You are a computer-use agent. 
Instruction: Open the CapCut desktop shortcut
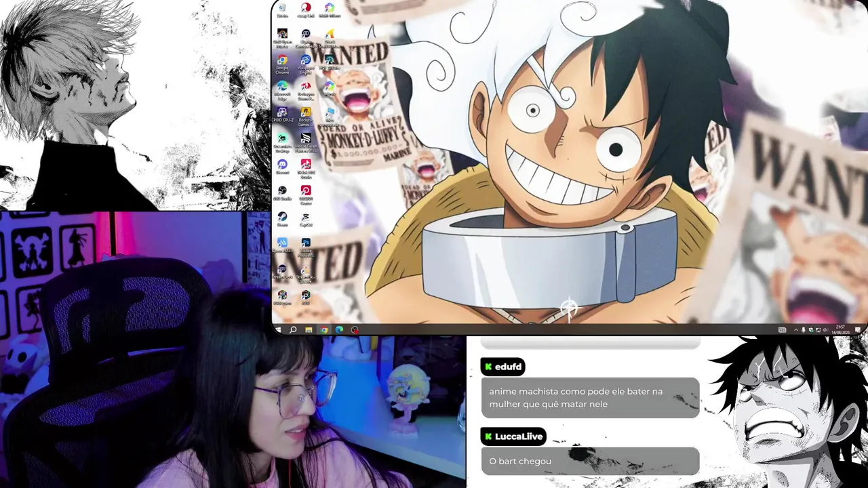pyautogui.click(x=306, y=219)
